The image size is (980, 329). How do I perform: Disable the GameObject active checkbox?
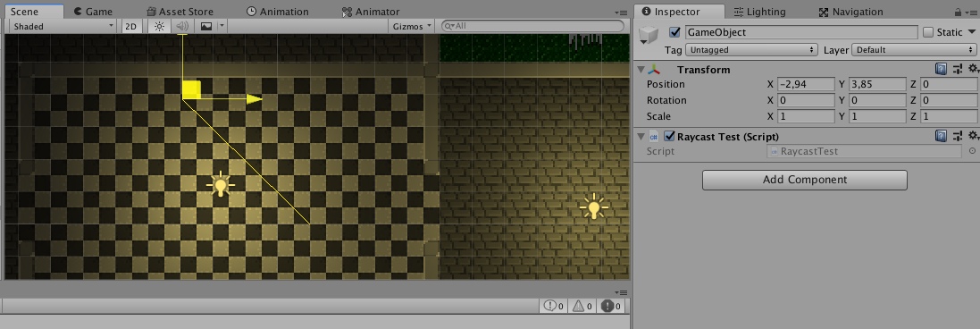(x=674, y=32)
